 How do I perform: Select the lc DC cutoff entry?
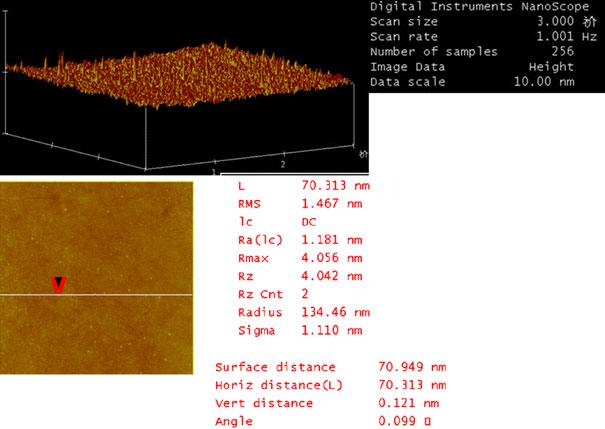309,221
